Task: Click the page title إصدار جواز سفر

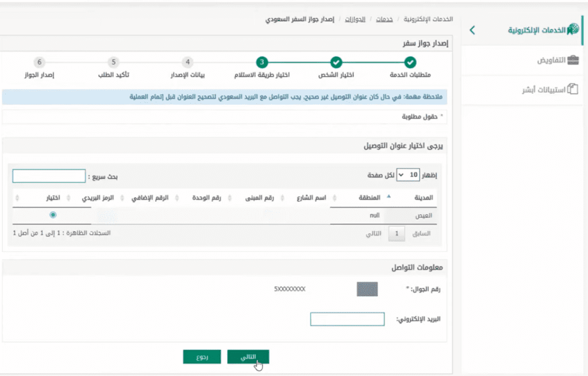Action: coord(425,44)
